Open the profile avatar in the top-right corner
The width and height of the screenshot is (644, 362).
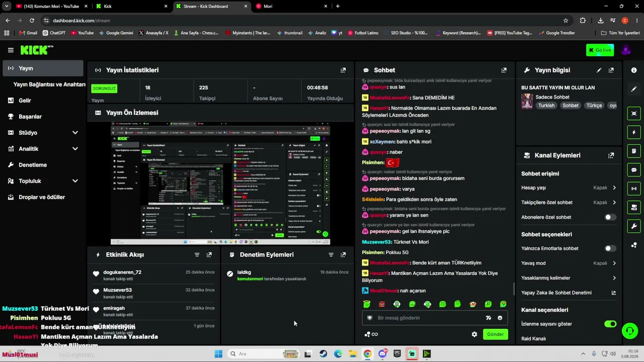point(626,50)
